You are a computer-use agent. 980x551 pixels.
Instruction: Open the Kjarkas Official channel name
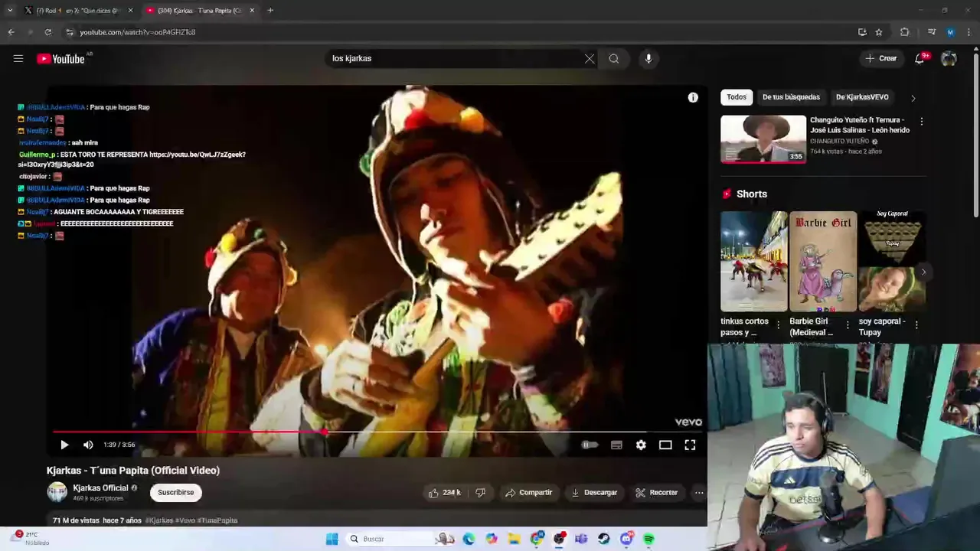click(100, 488)
